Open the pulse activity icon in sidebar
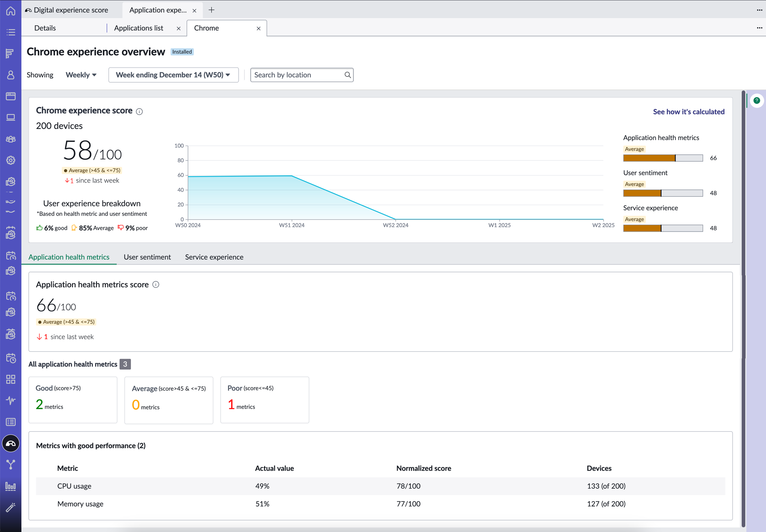 pos(11,401)
